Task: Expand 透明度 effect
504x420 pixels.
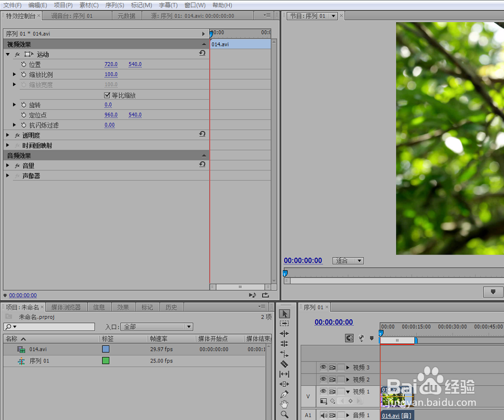Action: (8, 135)
